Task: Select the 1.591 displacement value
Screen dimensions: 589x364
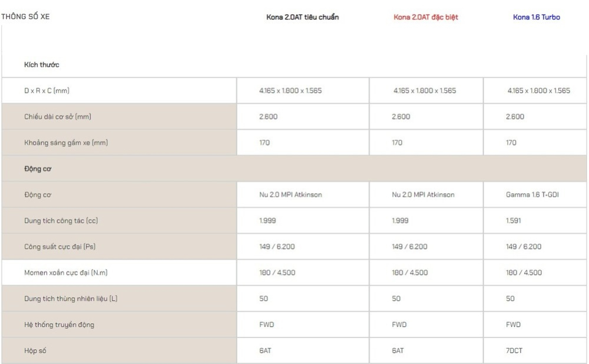Action: [513, 220]
